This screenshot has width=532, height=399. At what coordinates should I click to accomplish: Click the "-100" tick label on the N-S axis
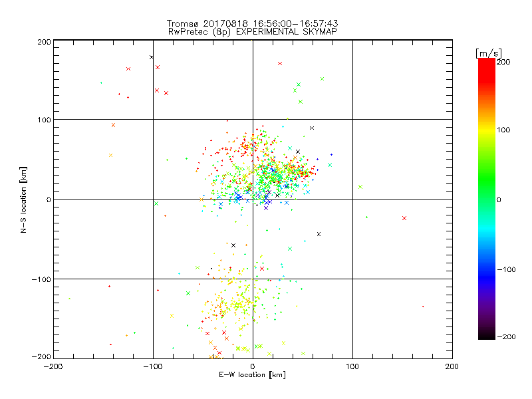pyautogui.click(x=41, y=279)
